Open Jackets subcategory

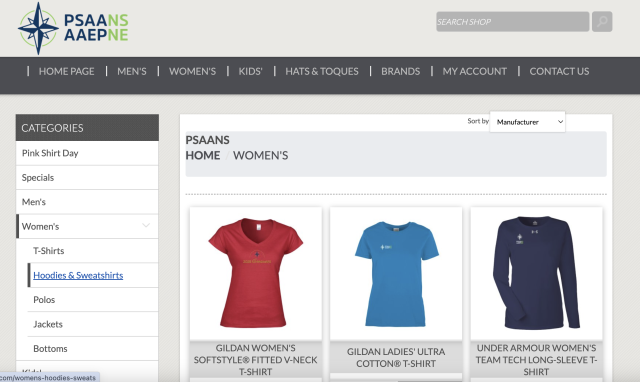(93, 324)
